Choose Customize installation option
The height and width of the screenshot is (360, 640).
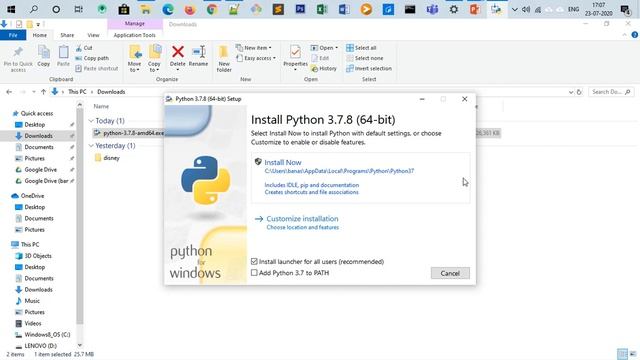[302, 219]
